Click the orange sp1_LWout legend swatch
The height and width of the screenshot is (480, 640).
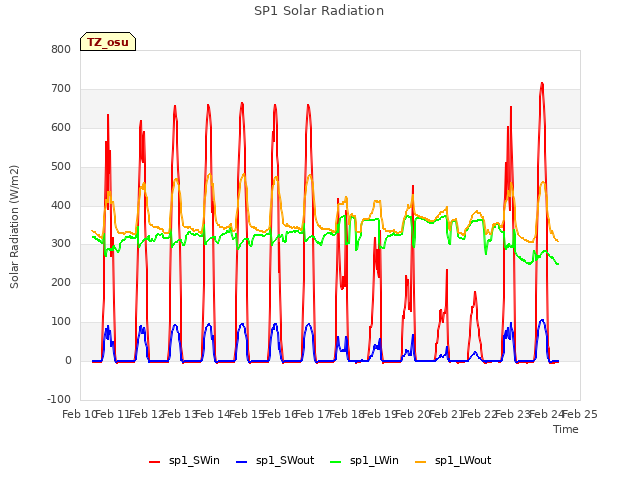click(420, 462)
